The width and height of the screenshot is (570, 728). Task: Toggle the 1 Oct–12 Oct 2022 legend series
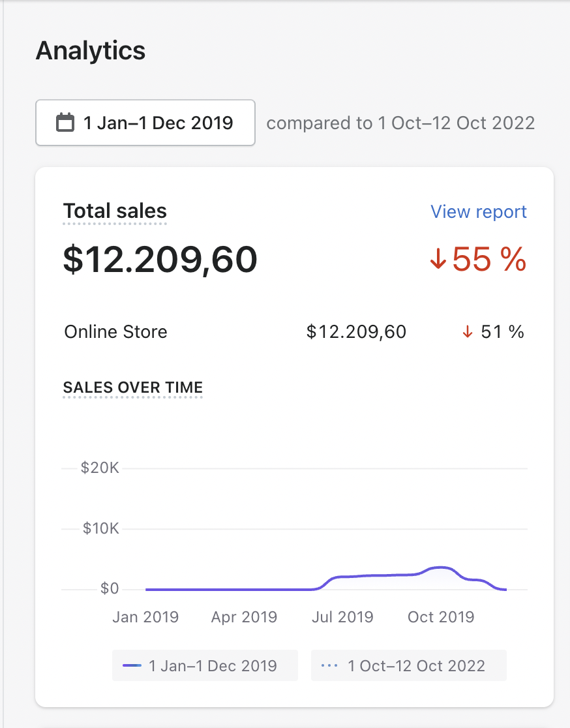pyautogui.click(x=408, y=665)
